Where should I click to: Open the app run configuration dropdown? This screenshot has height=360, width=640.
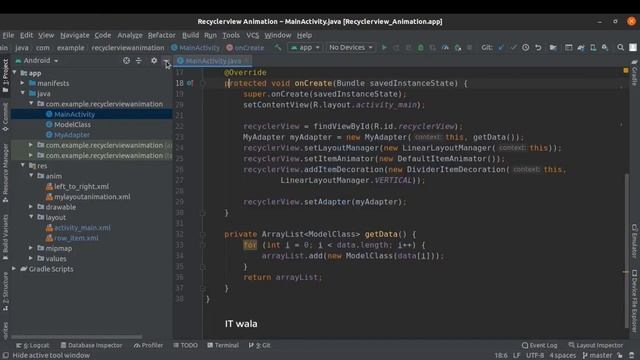point(305,48)
